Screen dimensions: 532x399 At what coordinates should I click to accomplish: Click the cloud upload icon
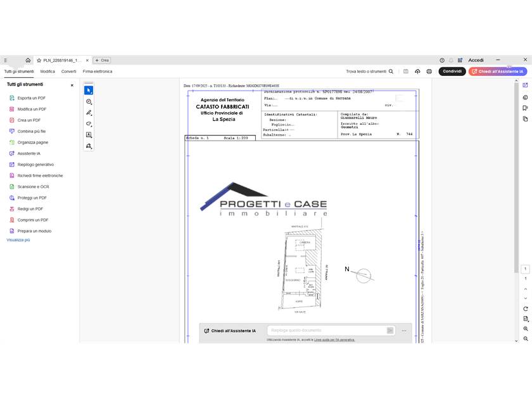[417, 72]
